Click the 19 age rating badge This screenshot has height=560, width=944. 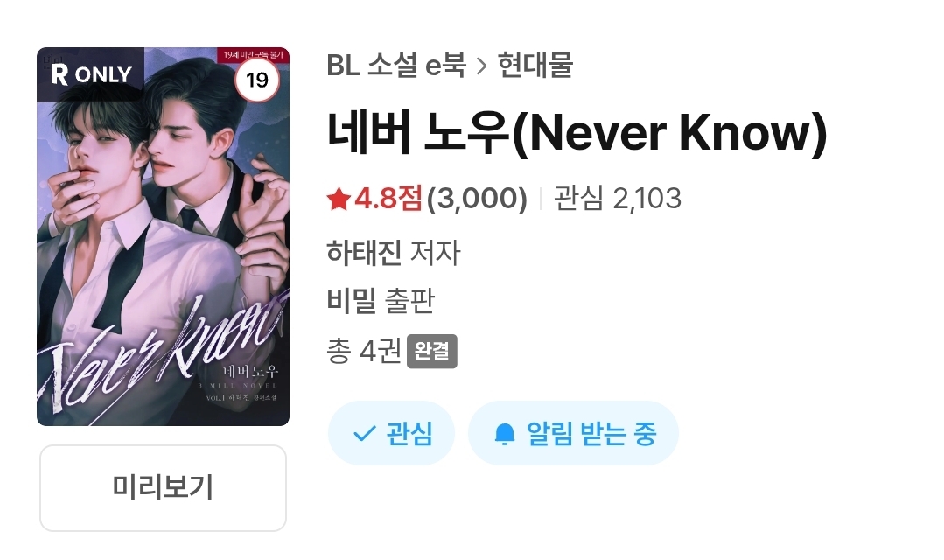point(257,80)
